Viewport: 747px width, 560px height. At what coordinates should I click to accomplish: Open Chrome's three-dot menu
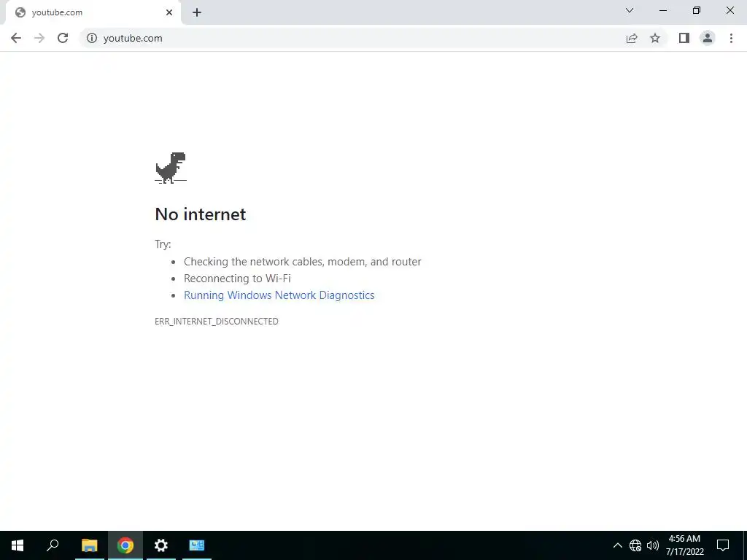tap(731, 38)
